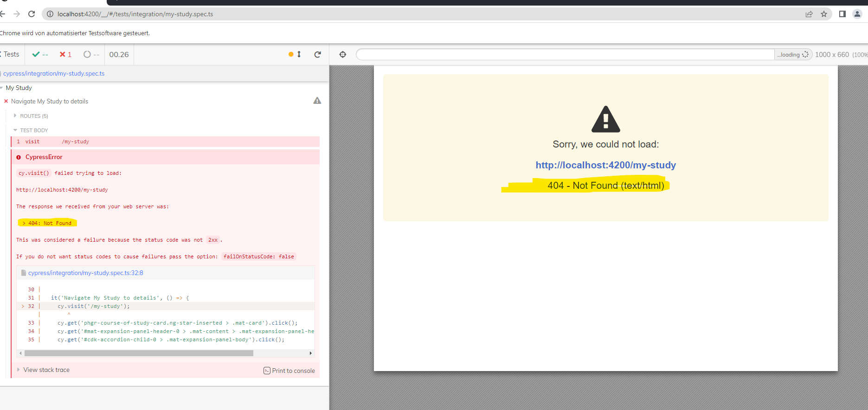Toggle auto-scrolling in Cypress runner
Viewport: 868px width, 410px height.
(295, 54)
